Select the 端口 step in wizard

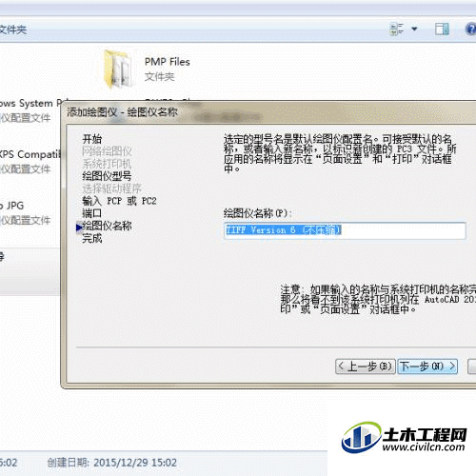click(x=92, y=213)
